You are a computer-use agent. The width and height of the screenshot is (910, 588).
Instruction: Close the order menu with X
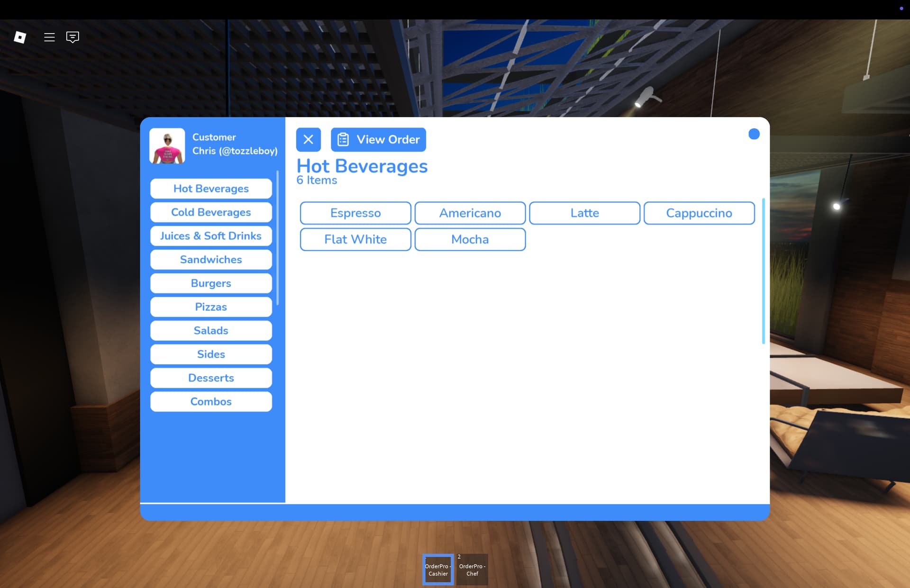pos(308,139)
